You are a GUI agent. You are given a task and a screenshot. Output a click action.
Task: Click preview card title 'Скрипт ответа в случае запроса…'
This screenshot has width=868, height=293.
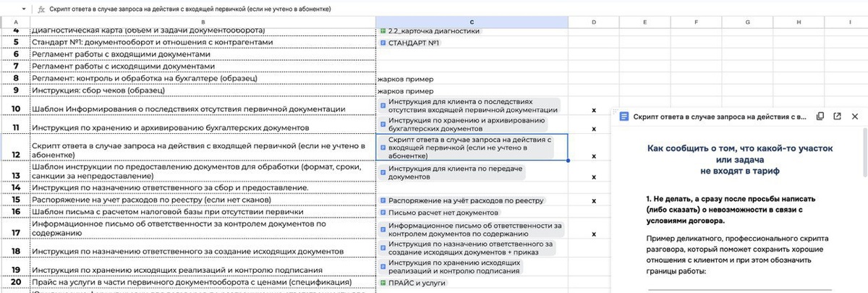[x=720, y=116]
